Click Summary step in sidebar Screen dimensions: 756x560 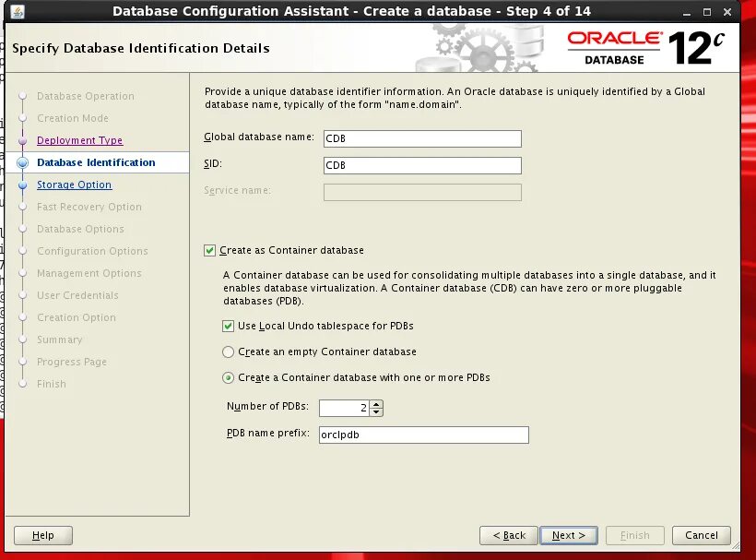click(x=59, y=340)
